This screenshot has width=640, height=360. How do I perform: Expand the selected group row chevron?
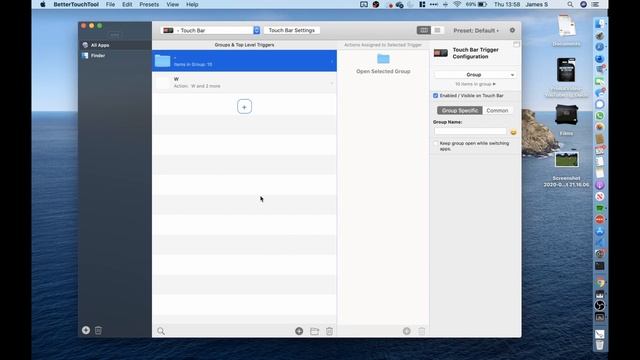(x=332, y=61)
